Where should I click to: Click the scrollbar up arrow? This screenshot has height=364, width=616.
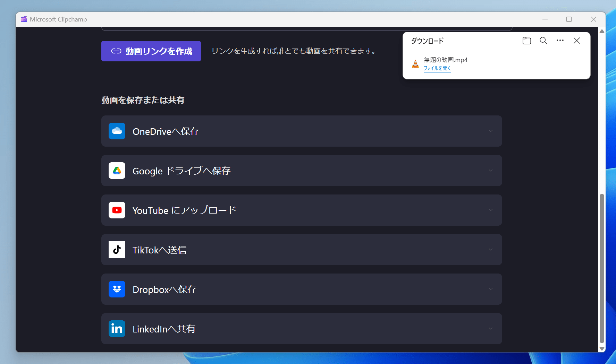tap(602, 31)
